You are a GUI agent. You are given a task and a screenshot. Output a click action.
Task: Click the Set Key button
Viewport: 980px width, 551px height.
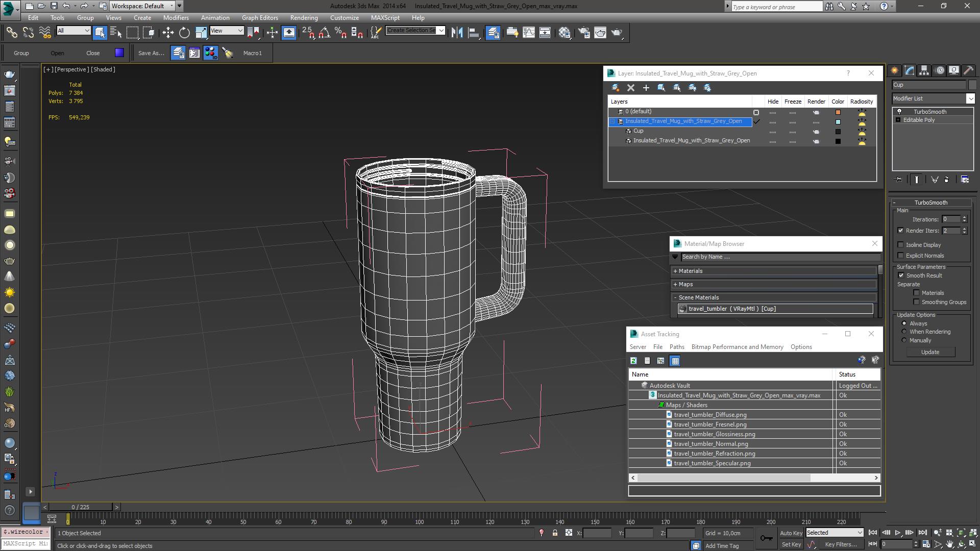791,544
